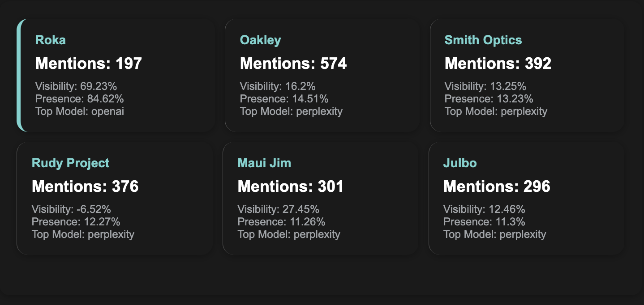Select the Roka brand card title
This screenshot has height=305, width=644.
coord(51,40)
